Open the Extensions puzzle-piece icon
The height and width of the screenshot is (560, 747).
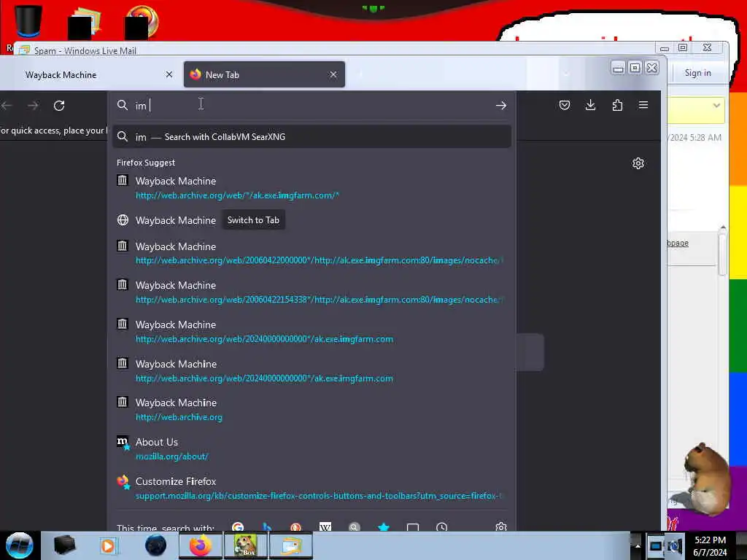point(617,105)
